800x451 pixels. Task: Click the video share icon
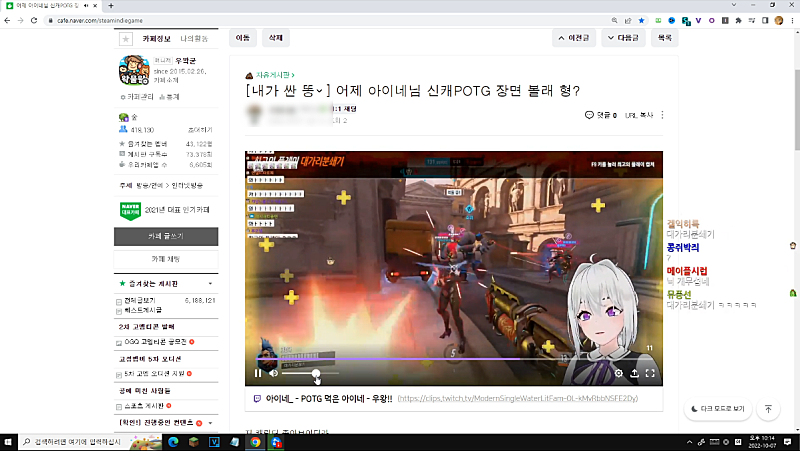634,373
